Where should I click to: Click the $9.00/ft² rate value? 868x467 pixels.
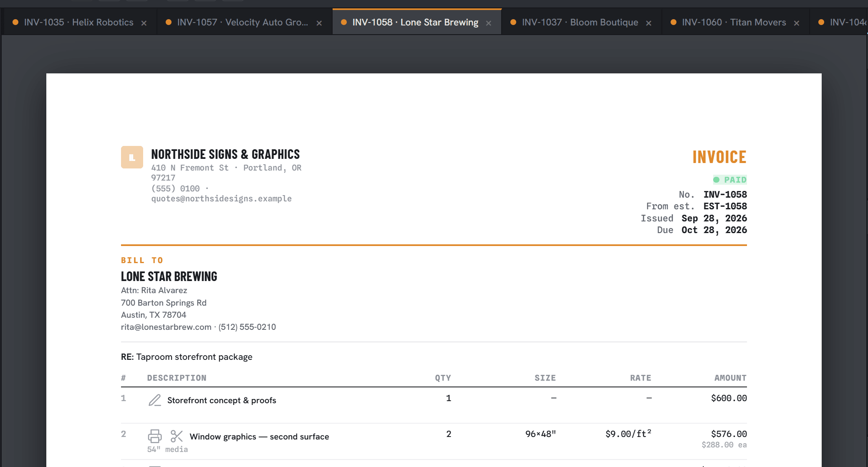pos(628,434)
